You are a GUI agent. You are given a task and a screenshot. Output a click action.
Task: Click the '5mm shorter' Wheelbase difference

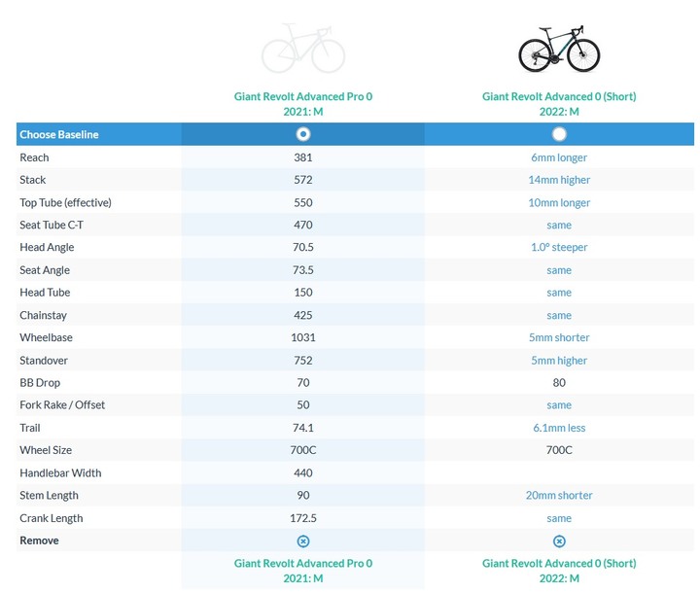(559, 337)
